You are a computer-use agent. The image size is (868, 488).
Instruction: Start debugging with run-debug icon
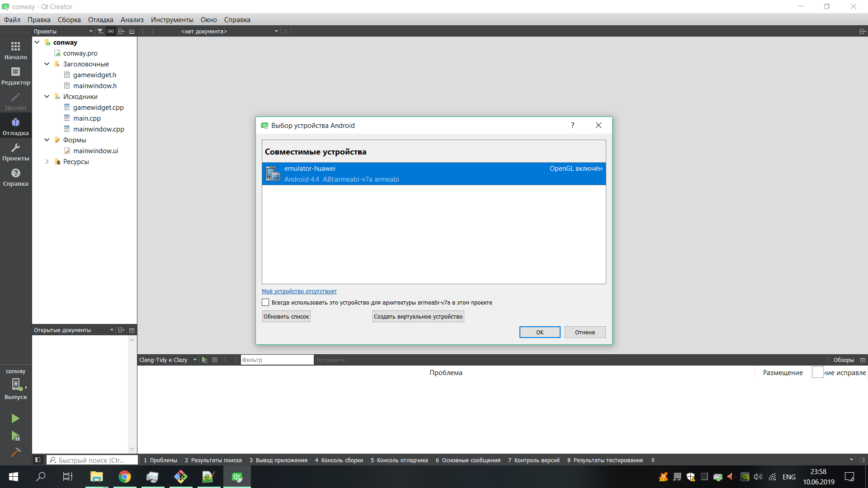pos(15,436)
